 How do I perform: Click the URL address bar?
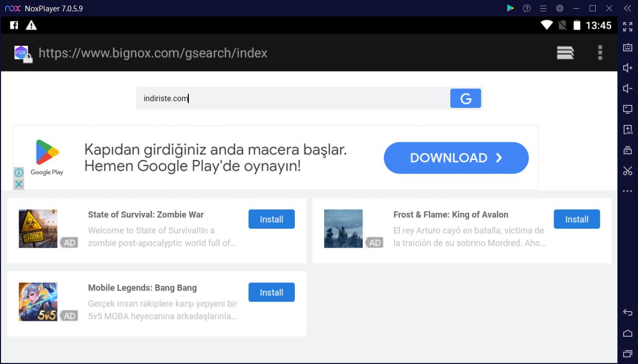click(x=153, y=53)
